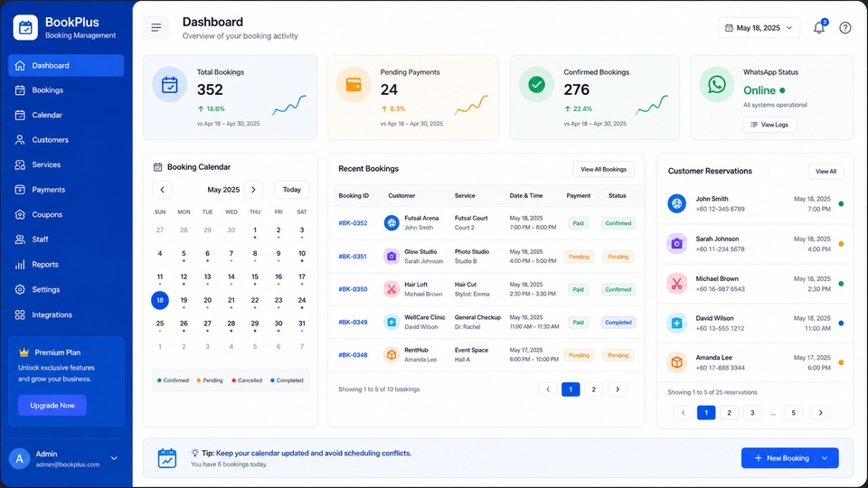Image resolution: width=868 pixels, height=488 pixels.
Task: Click Sarah Johnson's reservation camera icon
Action: pos(676,243)
